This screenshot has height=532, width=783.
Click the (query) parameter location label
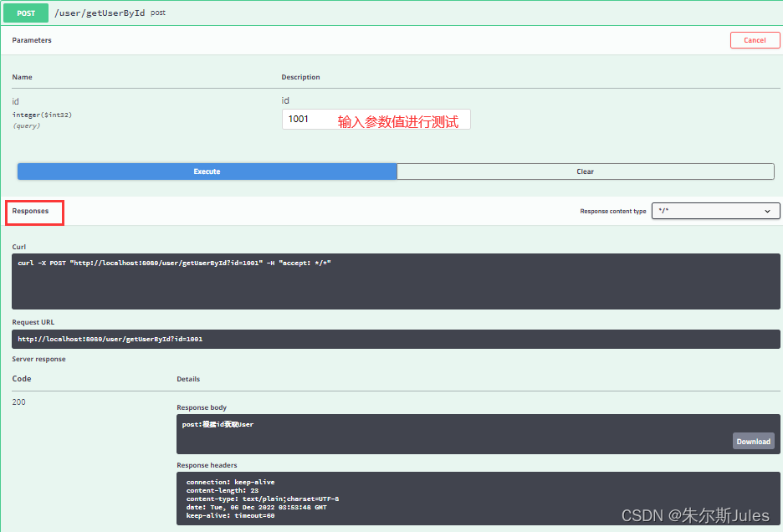click(x=27, y=125)
